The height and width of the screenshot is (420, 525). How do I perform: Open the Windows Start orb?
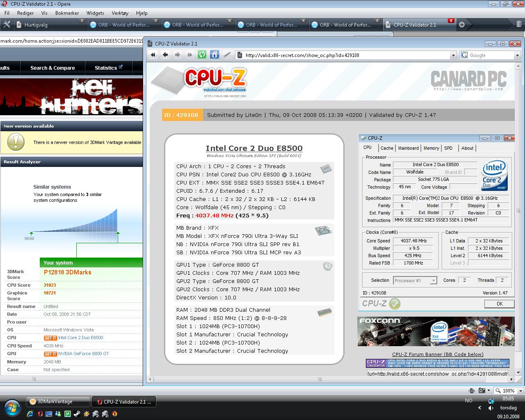tap(12, 407)
